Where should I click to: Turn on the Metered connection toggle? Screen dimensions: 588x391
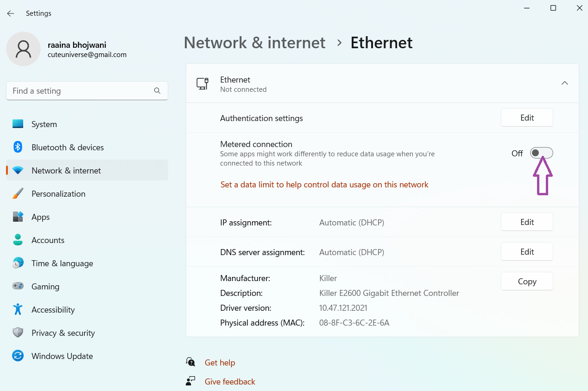[x=541, y=153]
